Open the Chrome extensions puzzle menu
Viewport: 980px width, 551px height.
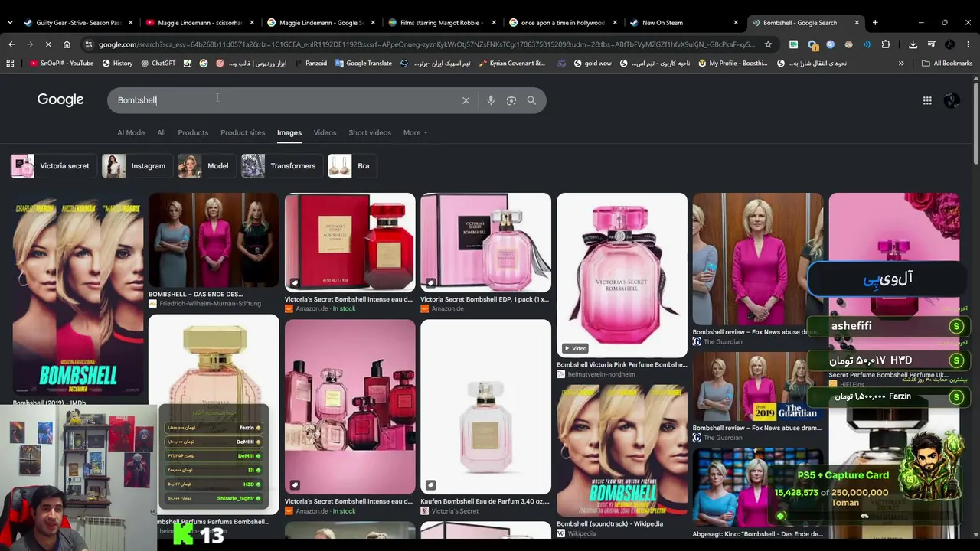[886, 44]
